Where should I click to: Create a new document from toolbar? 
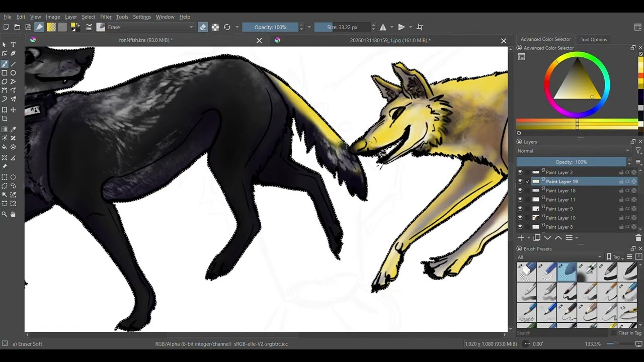[x=6, y=27]
